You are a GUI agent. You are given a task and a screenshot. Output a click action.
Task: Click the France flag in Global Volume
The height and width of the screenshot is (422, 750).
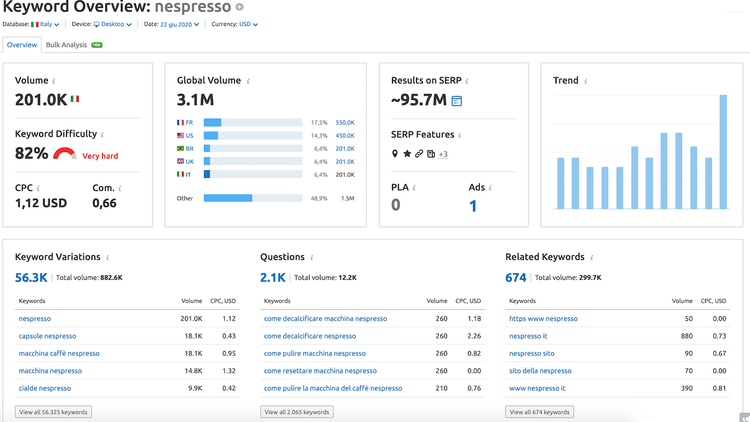[x=180, y=122]
